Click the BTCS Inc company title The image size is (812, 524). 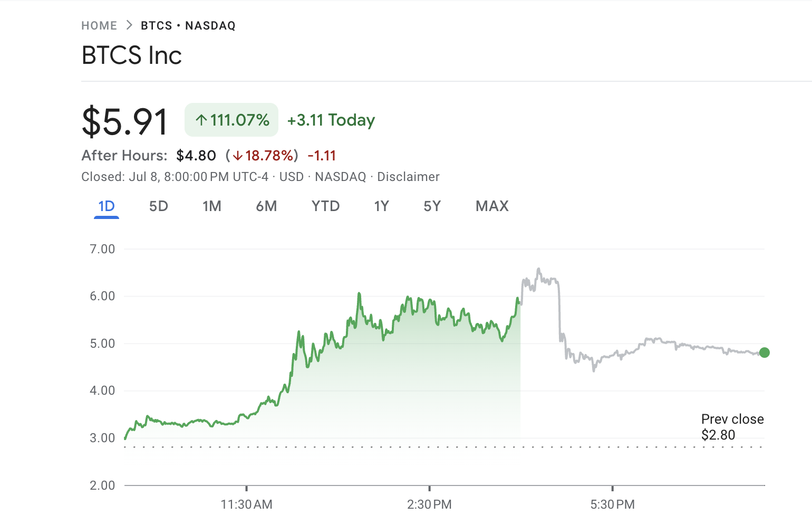(x=131, y=55)
